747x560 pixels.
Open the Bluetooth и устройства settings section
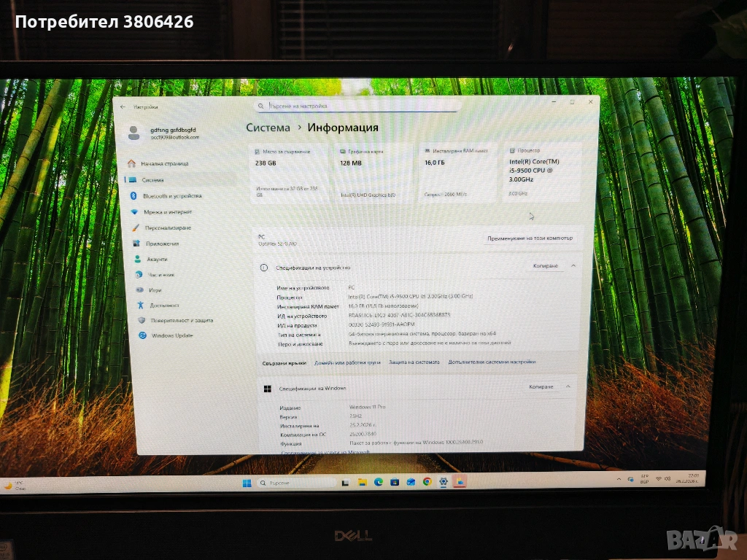click(x=171, y=196)
